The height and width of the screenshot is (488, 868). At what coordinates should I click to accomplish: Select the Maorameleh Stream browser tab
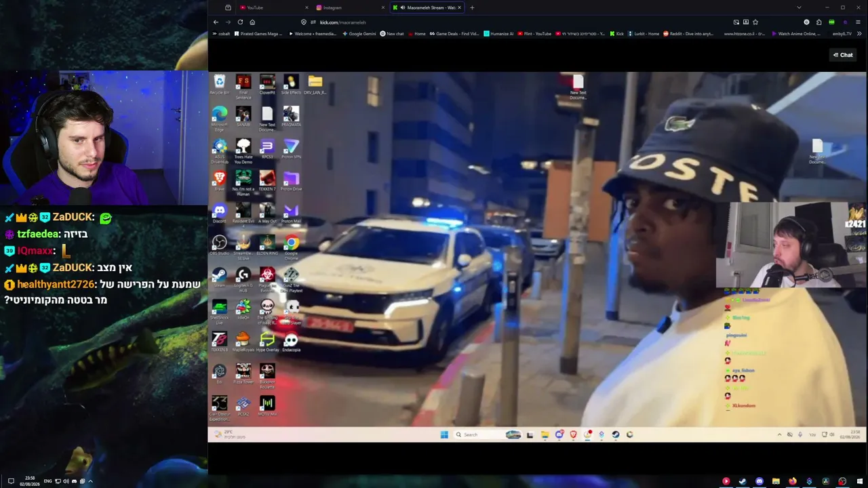point(427,7)
